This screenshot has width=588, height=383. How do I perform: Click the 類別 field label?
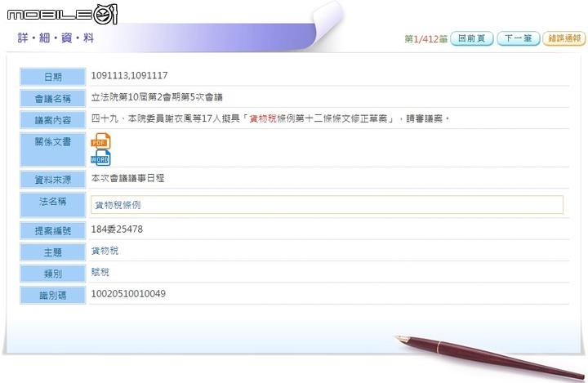click(x=53, y=274)
